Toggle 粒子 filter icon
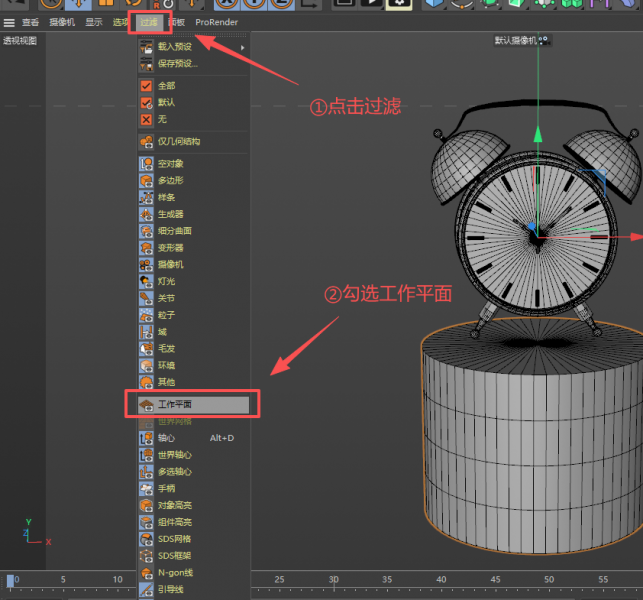This screenshot has width=643, height=600. pos(146,315)
